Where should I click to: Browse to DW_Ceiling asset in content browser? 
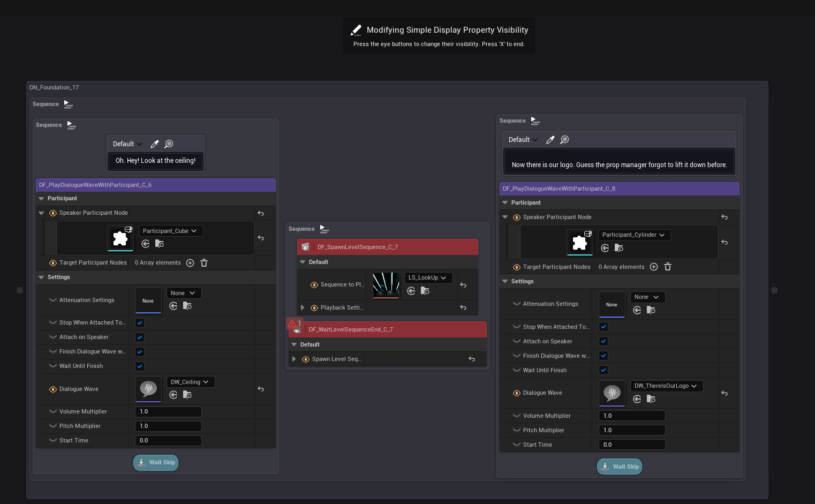(187, 395)
